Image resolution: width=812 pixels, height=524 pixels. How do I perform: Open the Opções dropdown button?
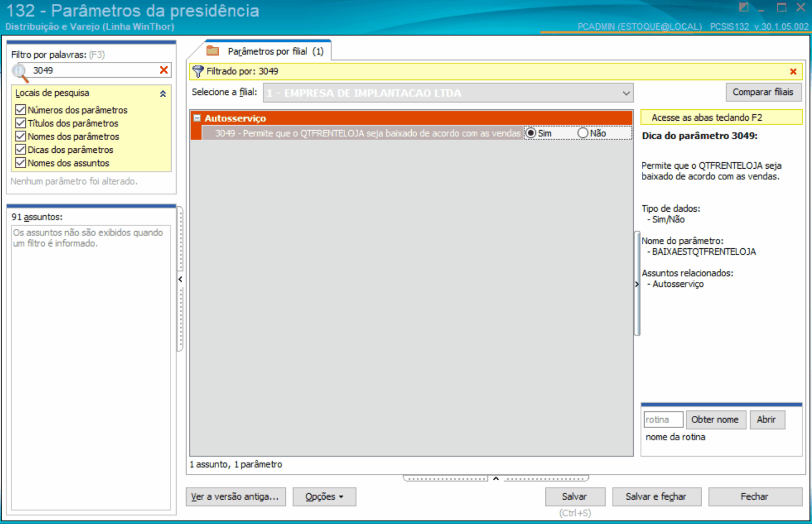coord(324,496)
